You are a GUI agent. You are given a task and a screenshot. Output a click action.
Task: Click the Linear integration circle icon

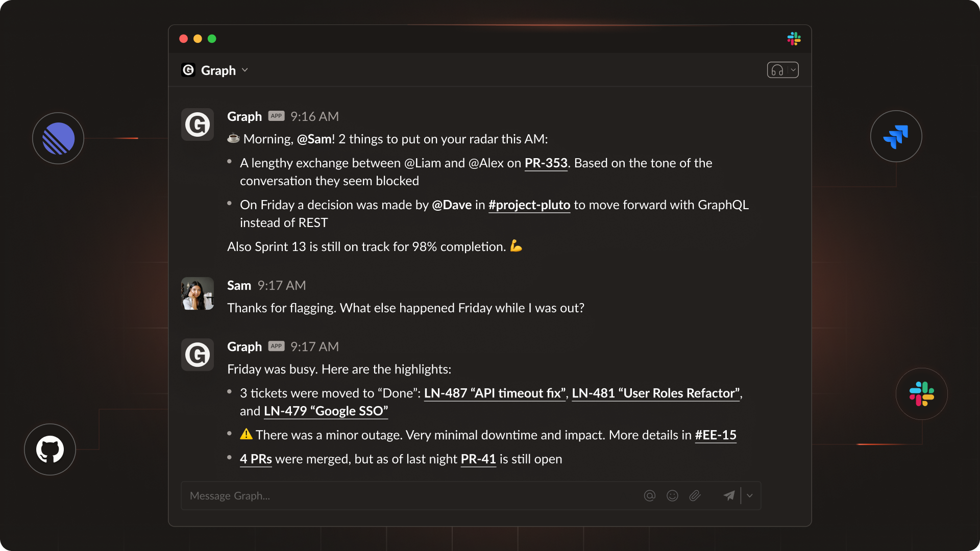(x=58, y=138)
